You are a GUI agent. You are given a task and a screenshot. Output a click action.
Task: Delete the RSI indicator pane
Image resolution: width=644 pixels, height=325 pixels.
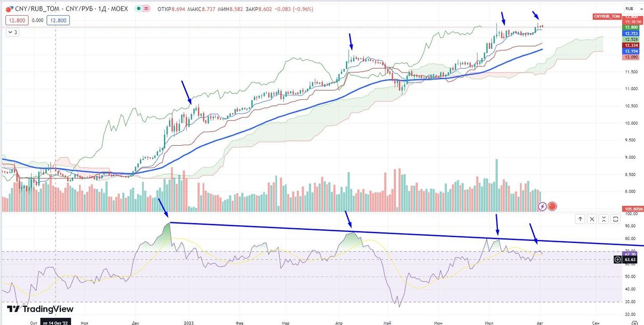(592, 219)
